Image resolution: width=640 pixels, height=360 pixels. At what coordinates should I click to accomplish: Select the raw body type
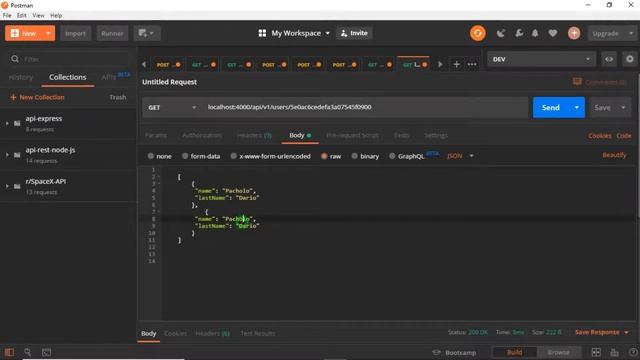point(331,156)
